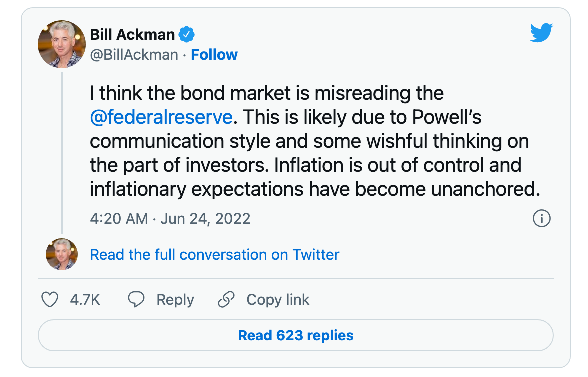Click the Reply text label

[x=175, y=300]
